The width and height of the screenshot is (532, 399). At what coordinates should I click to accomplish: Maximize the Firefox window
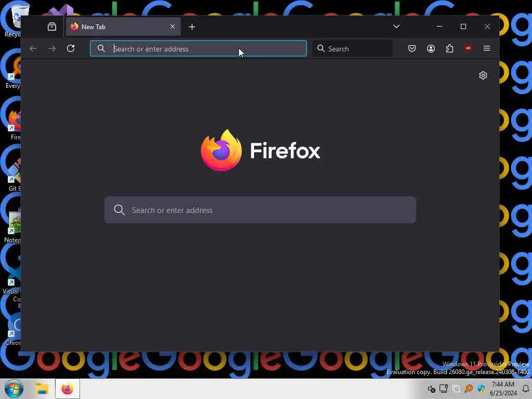click(463, 26)
